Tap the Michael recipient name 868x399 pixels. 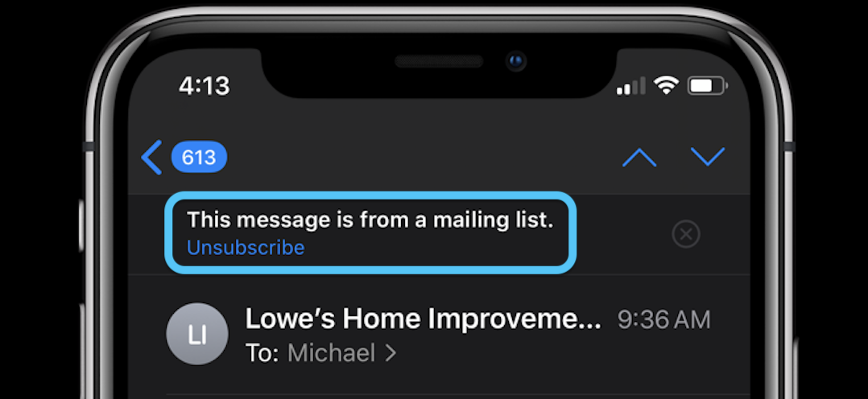tap(332, 353)
